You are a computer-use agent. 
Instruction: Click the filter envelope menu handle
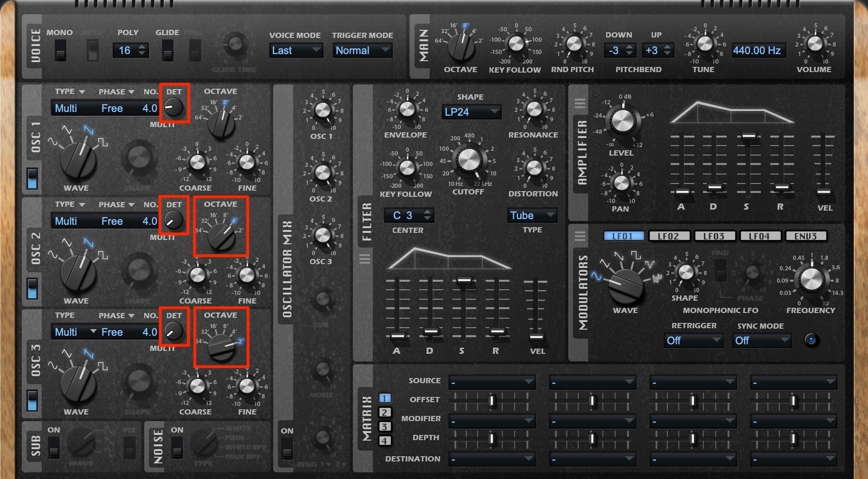[x=365, y=259]
